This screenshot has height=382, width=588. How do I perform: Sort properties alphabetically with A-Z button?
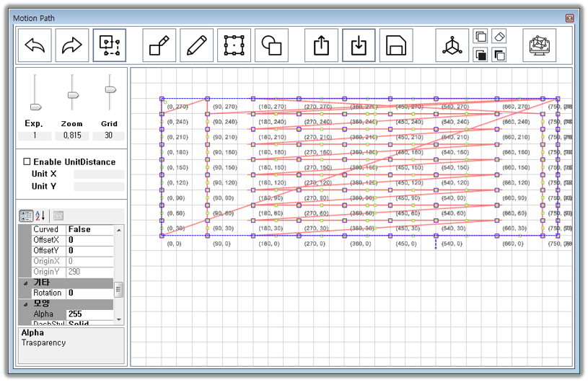pos(40,216)
